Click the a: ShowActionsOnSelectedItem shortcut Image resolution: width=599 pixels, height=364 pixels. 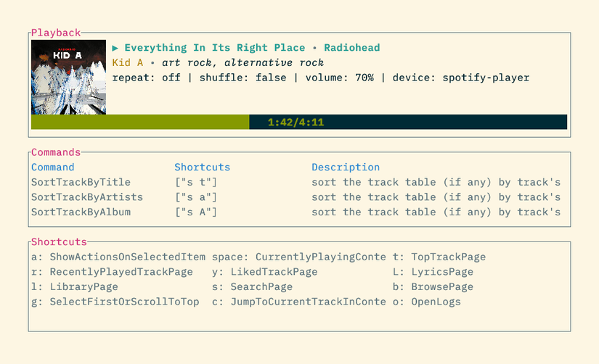tap(118, 257)
